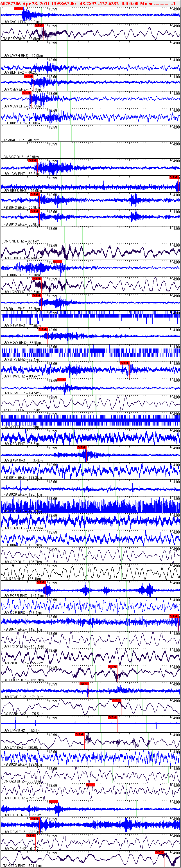181x868 pixels.
Task: Click station label UW MBW EHZ -- 77.0km
Action: click(x=22, y=325)
